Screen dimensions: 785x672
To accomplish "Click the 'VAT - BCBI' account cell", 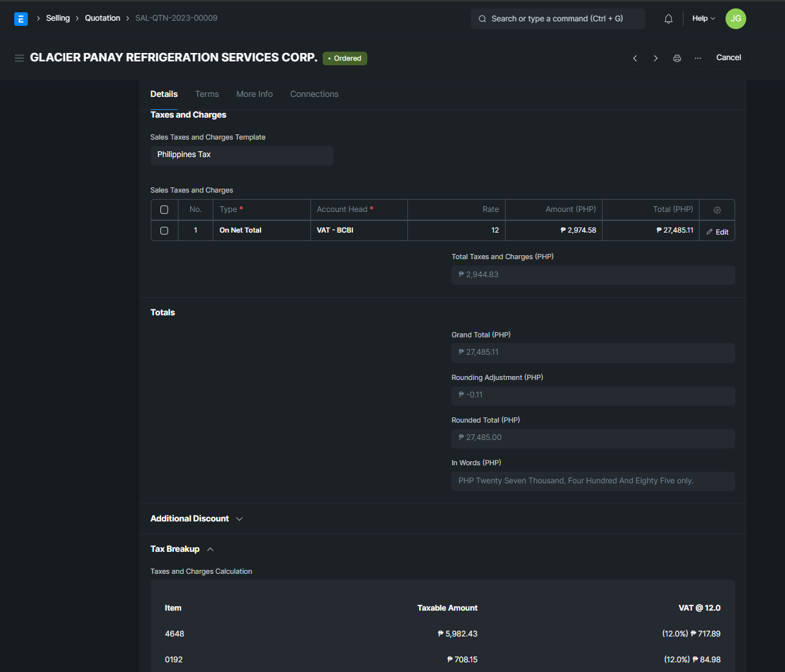I will [359, 231].
